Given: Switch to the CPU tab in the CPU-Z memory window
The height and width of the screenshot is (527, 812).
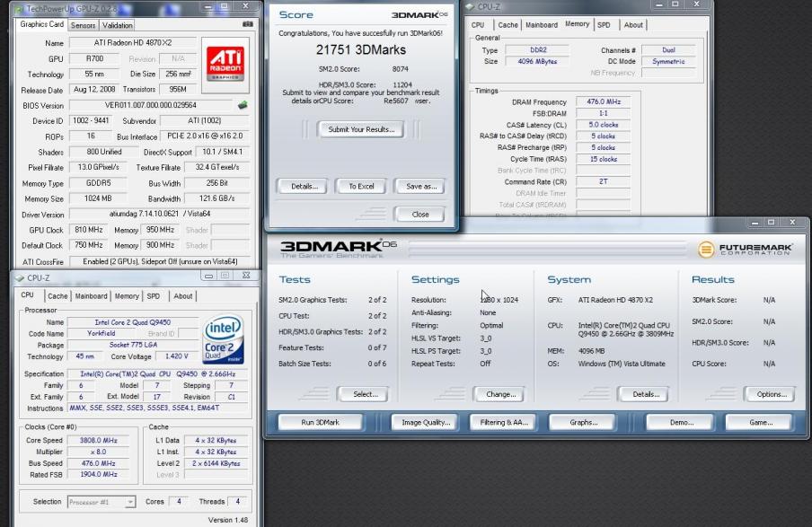Looking at the screenshot, I should point(478,25).
